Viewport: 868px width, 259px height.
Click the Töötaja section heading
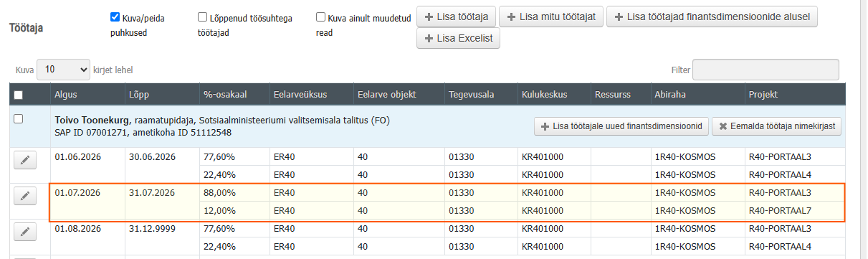27,28
